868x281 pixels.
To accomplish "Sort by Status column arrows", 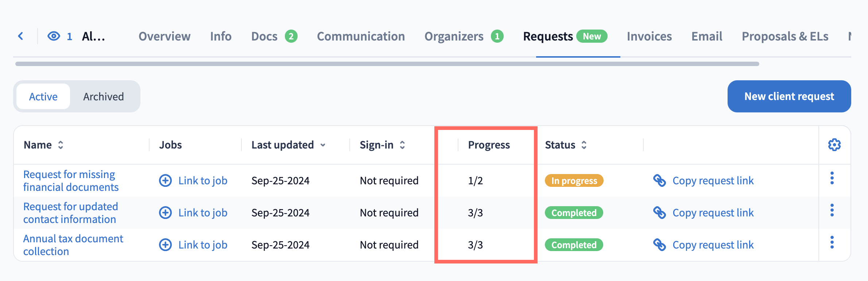I will pyautogui.click(x=584, y=145).
